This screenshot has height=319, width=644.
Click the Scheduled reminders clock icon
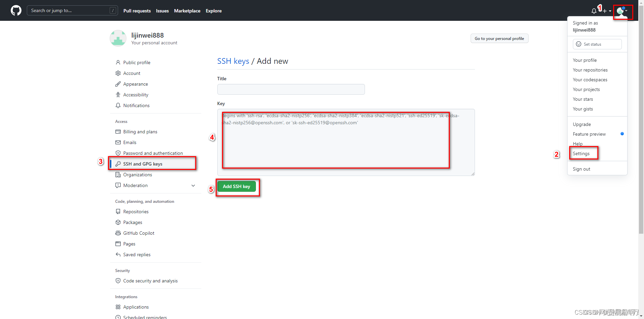pyautogui.click(x=118, y=317)
